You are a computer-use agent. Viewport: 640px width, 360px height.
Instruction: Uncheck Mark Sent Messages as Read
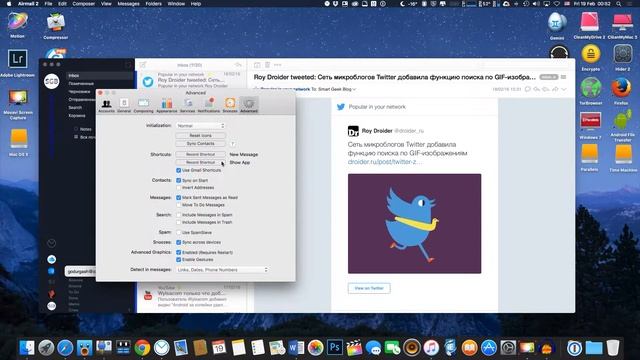pos(178,197)
